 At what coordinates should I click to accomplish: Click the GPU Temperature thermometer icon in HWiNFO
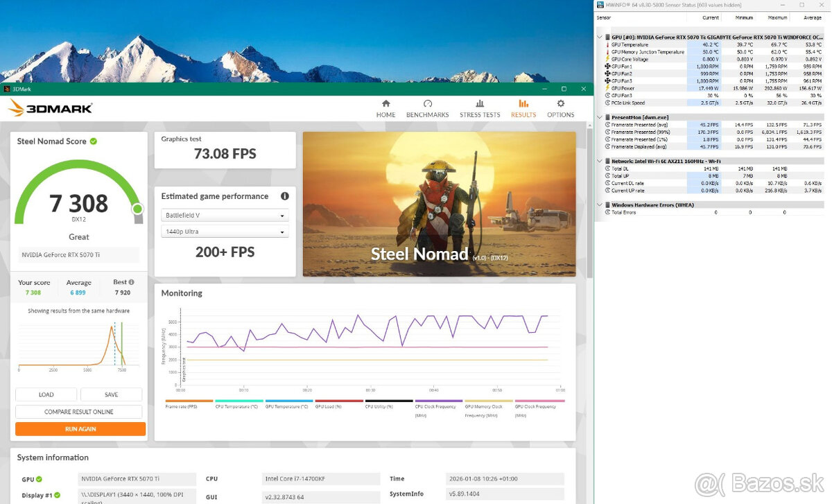coord(607,44)
